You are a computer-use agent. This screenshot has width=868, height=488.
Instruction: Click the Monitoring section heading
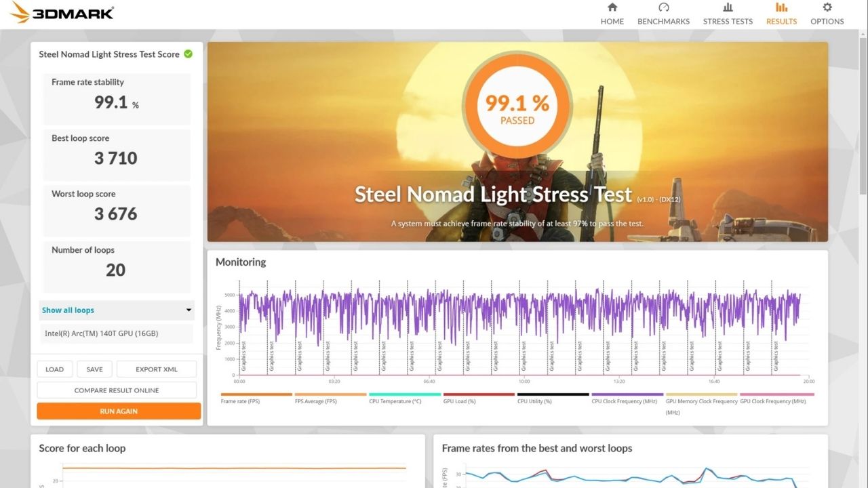(x=241, y=262)
